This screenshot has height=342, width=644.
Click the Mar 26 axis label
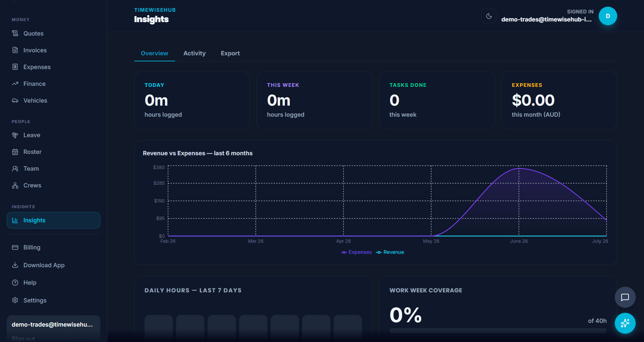[x=256, y=241]
